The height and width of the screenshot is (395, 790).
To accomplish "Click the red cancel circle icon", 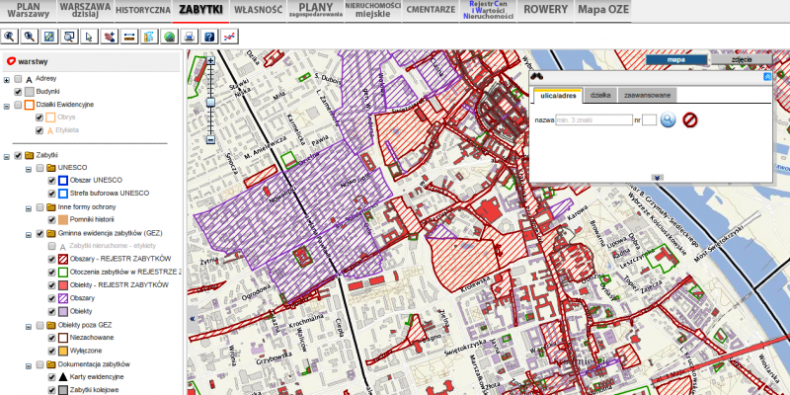I will click(690, 120).
